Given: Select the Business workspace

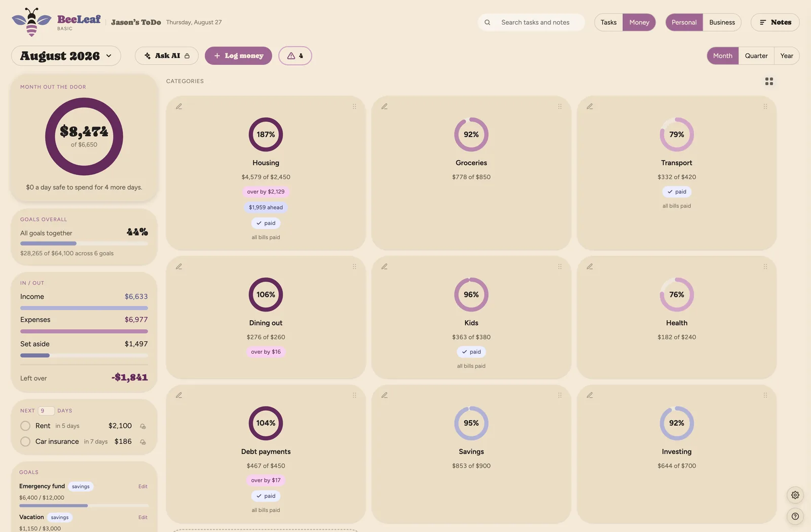Looking at the screenshot, I should (x=722, y=22).
